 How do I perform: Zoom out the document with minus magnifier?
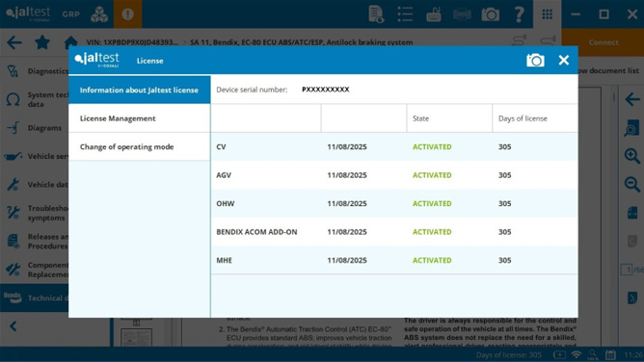coord(631,184)
